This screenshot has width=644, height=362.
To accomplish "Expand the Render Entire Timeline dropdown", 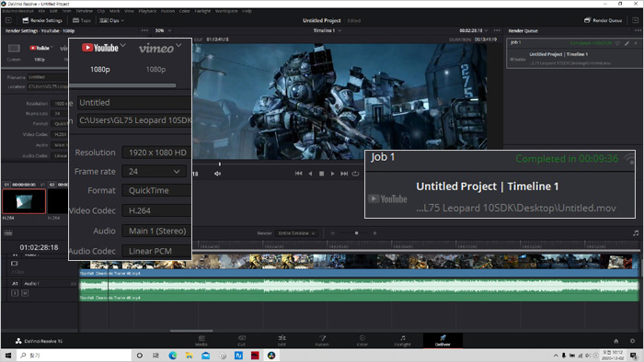I will (296, 233).
